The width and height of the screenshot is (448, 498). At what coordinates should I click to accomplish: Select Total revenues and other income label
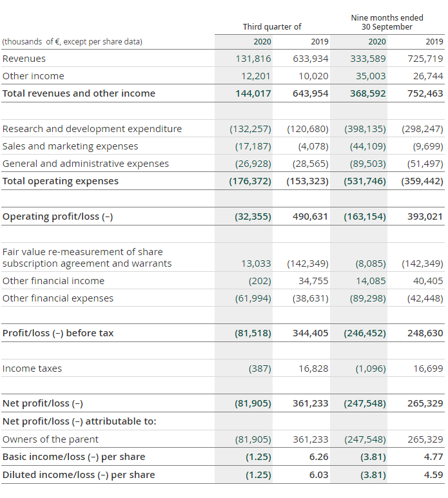pyautogui.click(x=79, y=93)
